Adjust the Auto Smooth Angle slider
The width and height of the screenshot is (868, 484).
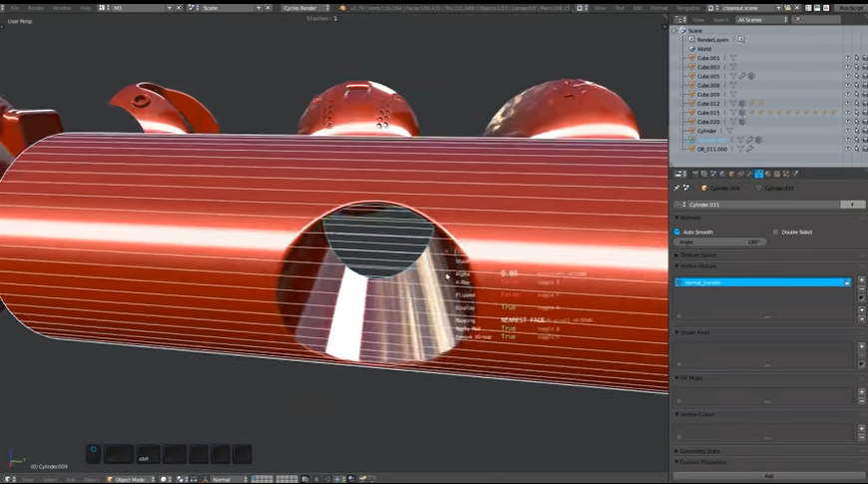[720, 242]
